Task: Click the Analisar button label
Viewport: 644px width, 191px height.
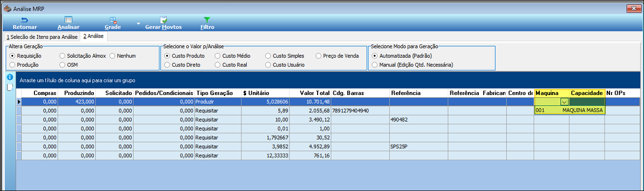Action: pos(68,28)
